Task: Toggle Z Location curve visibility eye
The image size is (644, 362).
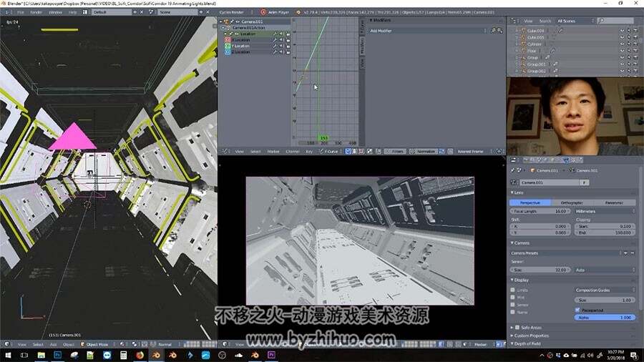Action: pyautogui.click(x=228, y=52)
